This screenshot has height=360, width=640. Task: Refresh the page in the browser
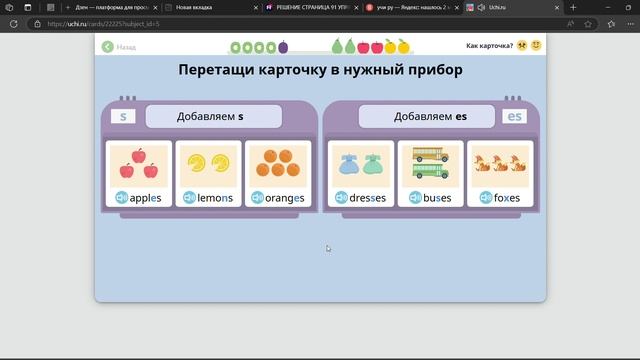click(13, 24)
